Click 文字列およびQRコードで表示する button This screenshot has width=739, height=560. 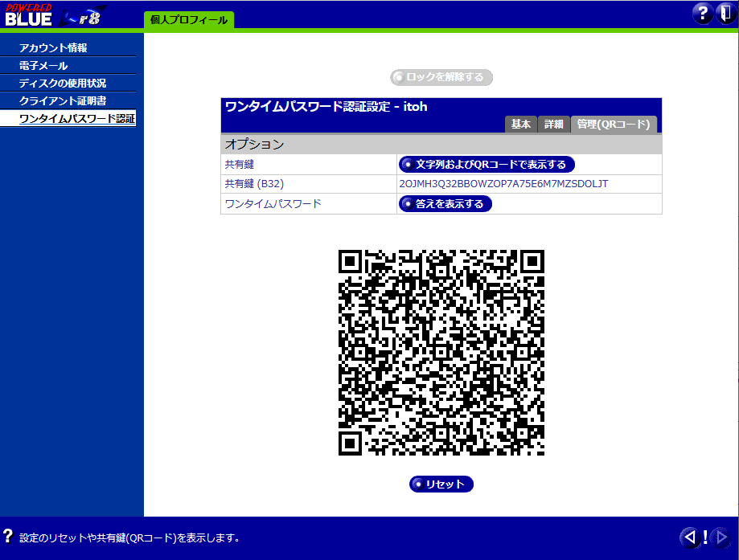click(487, 165)
